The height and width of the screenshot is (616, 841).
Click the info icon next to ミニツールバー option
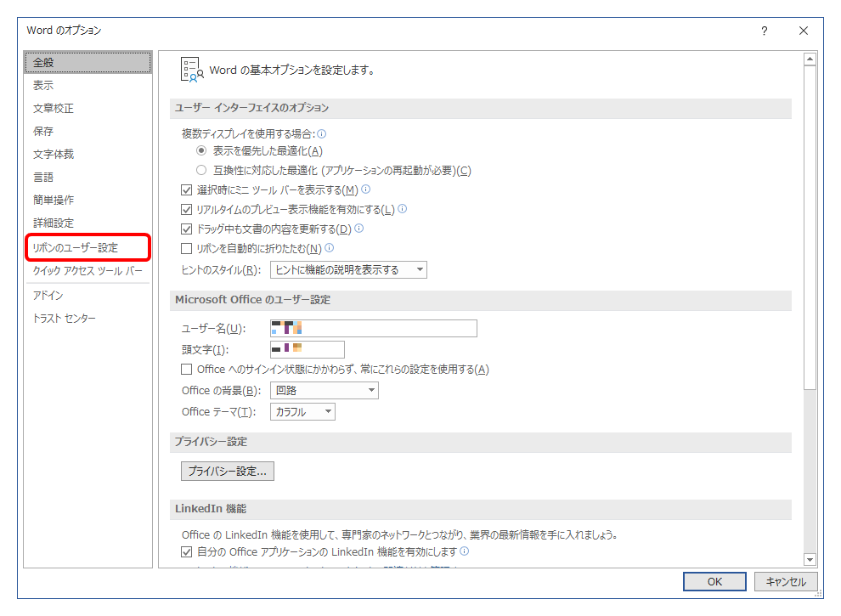click(366, 189)
